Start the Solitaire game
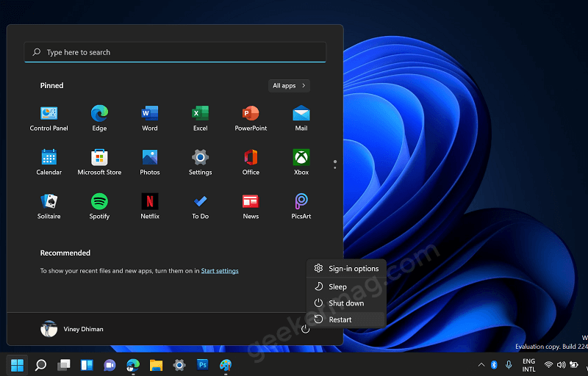The height and width of the screenshot is (376, 588). click(x=49, y=206)
